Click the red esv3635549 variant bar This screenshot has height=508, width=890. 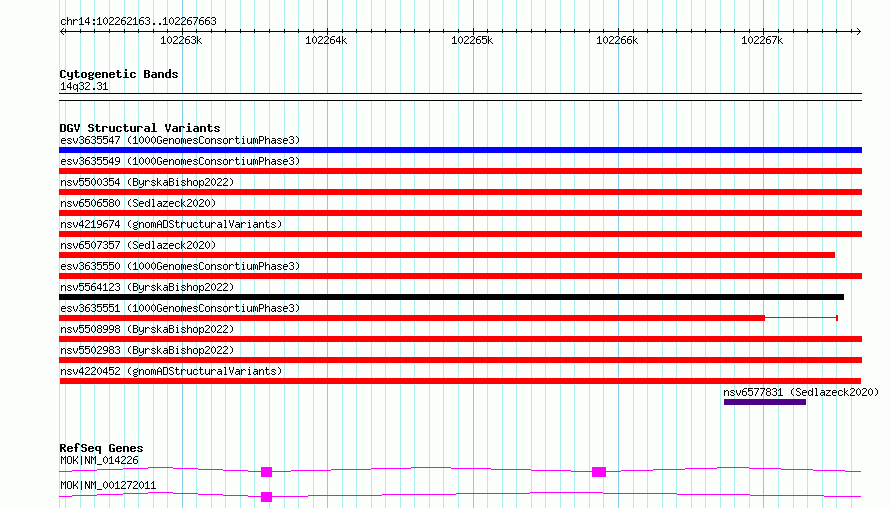point(460,171)
